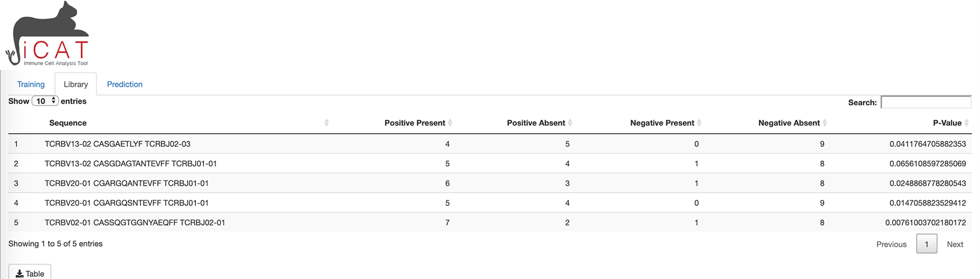Select the TCRBV13-02 CASGAETLYF row
The height and width of the screenshot is (279, 980).
coord(118,144)
